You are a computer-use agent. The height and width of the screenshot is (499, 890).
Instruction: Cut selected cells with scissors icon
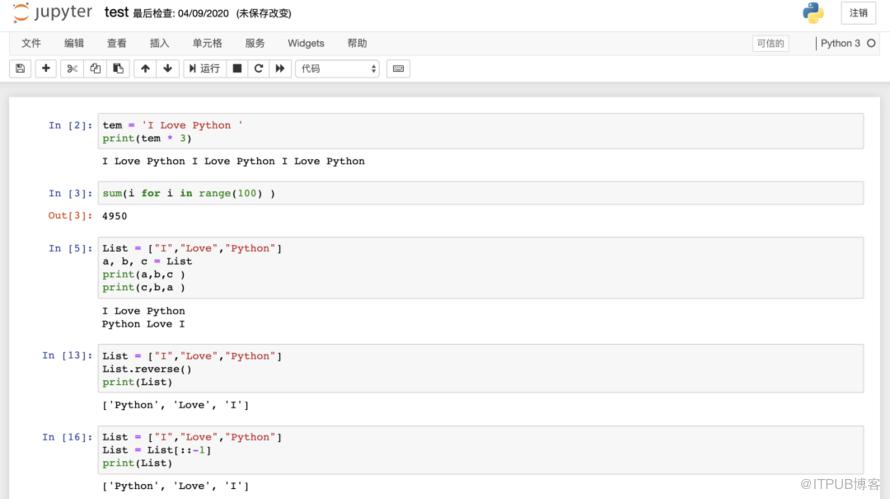pyautogui.click(x=72, y=69)
